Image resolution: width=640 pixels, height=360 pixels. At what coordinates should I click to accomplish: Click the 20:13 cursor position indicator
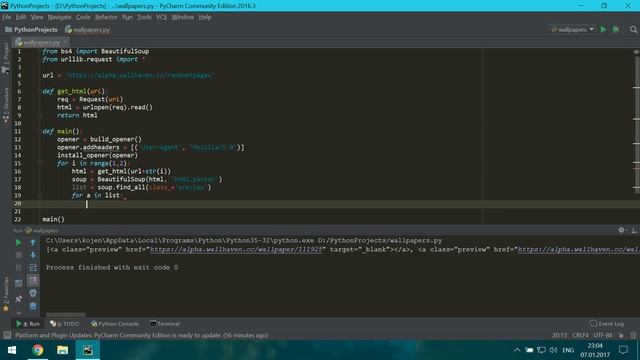point(559,335)
